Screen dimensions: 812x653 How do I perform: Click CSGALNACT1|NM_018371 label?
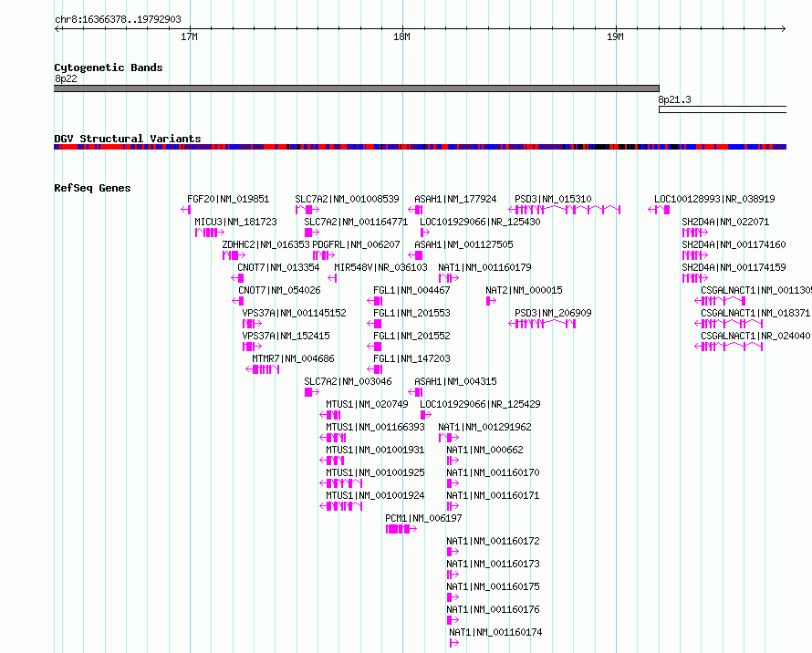click(755, 313)
